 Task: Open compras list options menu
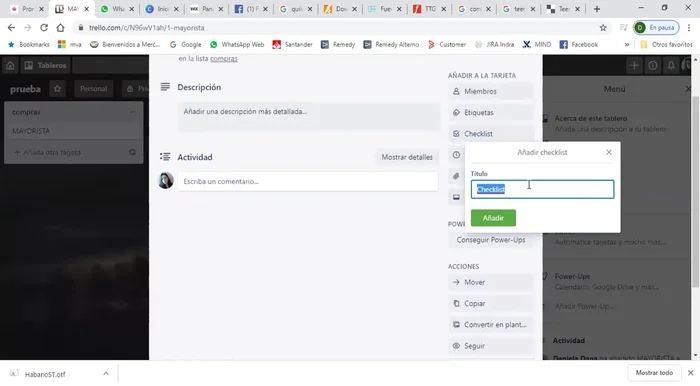pos(133,112)
